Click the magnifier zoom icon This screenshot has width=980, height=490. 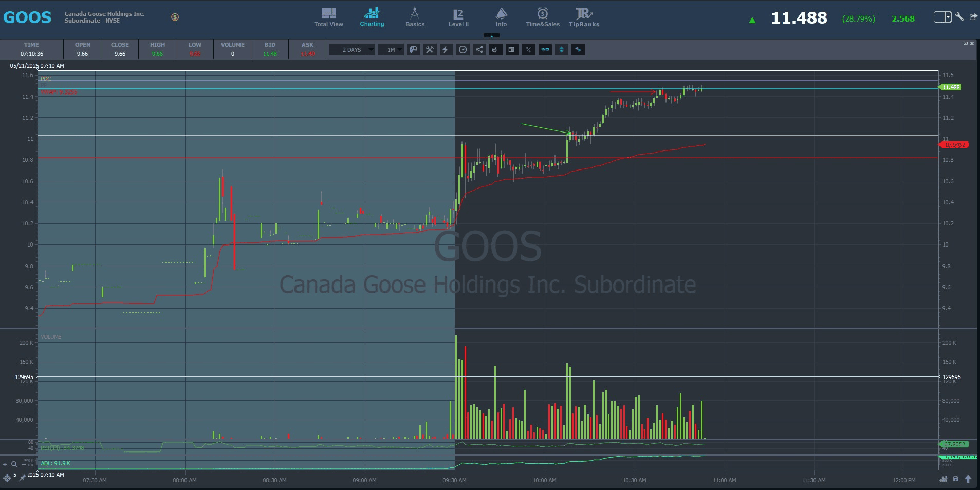pos(14,464)
